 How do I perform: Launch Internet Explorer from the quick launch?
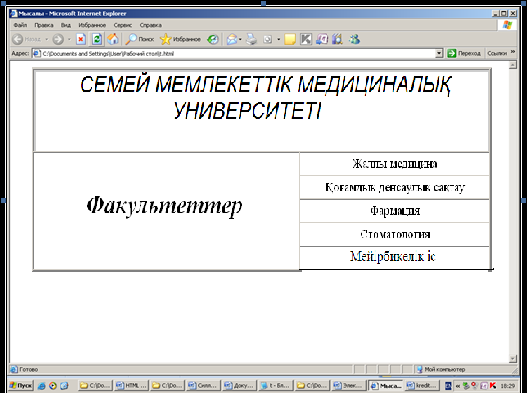tap(42, 386)
